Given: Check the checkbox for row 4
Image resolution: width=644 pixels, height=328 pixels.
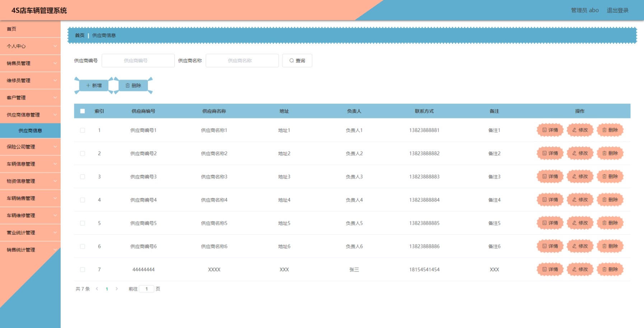Looking at the screenshot, I should point(83,200).
